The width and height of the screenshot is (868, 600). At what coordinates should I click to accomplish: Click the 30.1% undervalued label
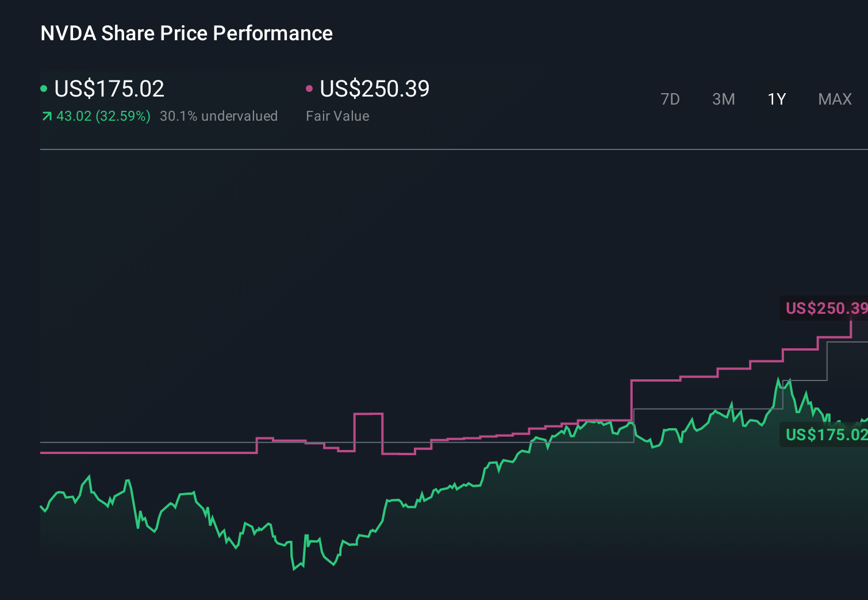point(219,116)
